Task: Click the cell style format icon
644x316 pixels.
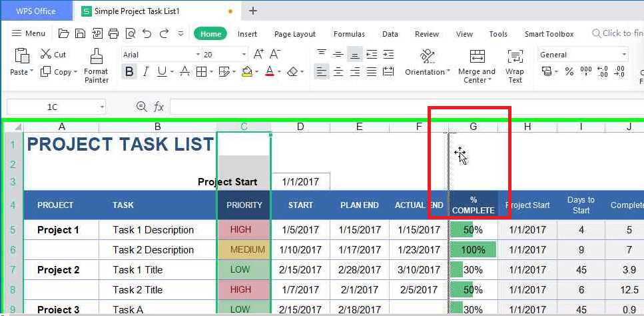Action: tap(224, 72)
